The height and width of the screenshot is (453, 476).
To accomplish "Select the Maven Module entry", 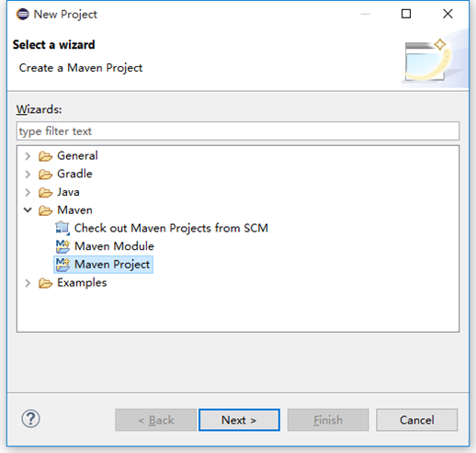I will (114, 246).
